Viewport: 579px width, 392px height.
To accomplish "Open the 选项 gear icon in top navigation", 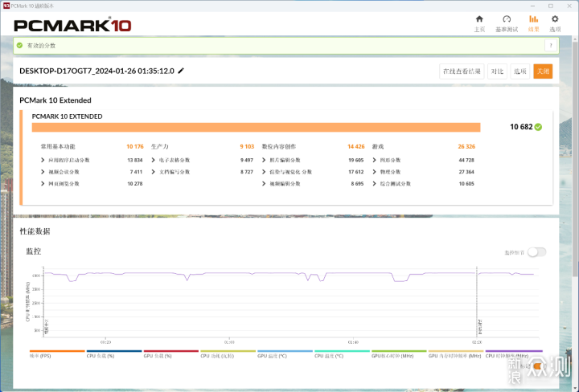I will point(555,19).
